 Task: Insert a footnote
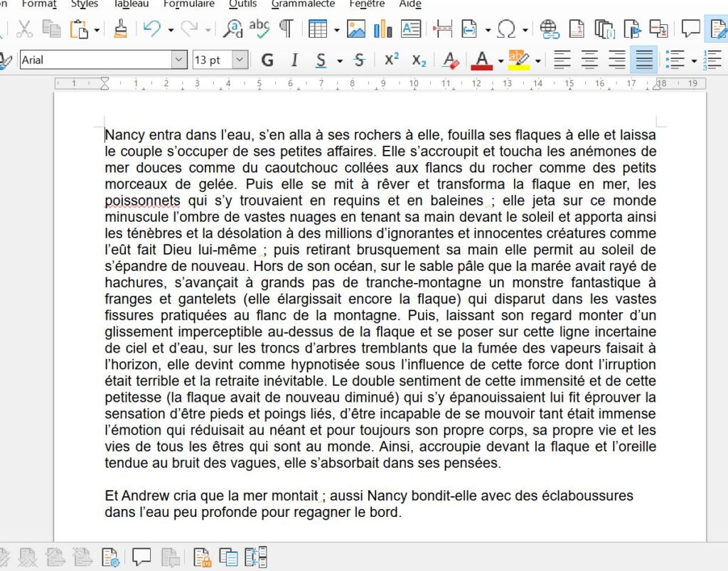577,29
